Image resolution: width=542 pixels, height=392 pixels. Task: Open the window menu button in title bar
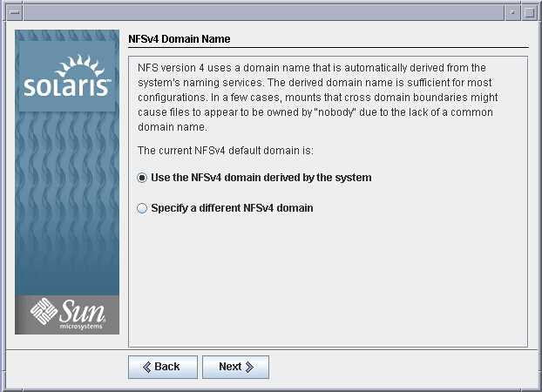click(x=14, y=12)
